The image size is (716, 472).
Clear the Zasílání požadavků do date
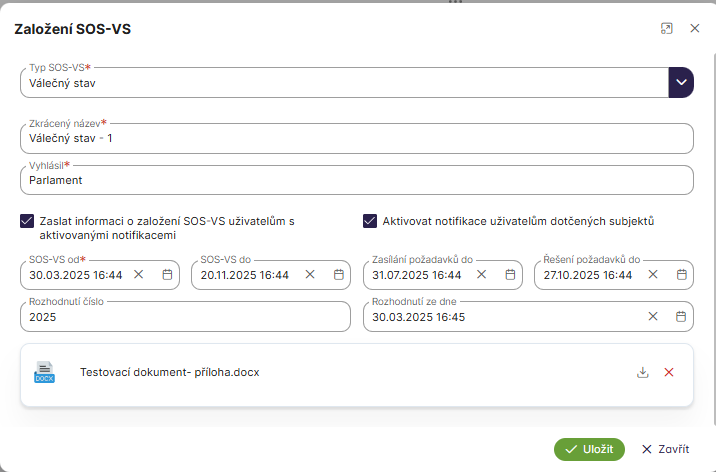coord(482,274)
